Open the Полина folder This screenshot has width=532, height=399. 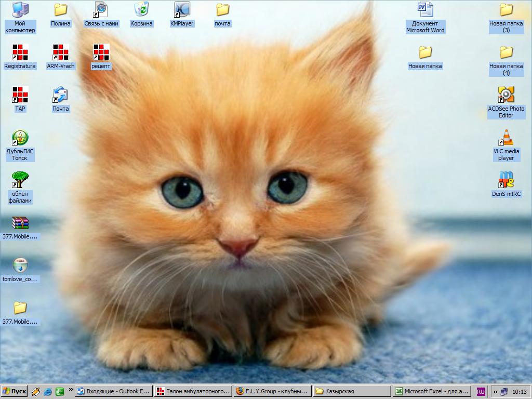60,15
